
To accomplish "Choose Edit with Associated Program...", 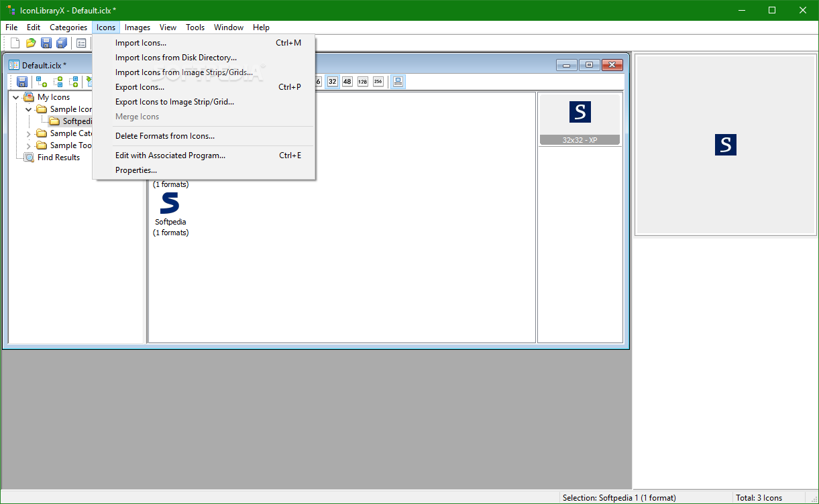I will point(204,155).
